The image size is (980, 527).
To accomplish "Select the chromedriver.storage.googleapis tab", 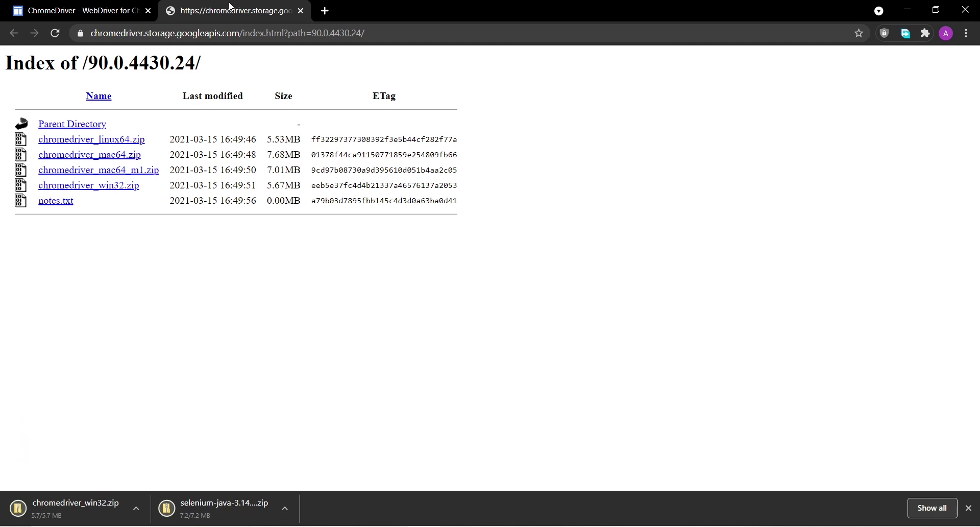I will [x=234, y=11].
